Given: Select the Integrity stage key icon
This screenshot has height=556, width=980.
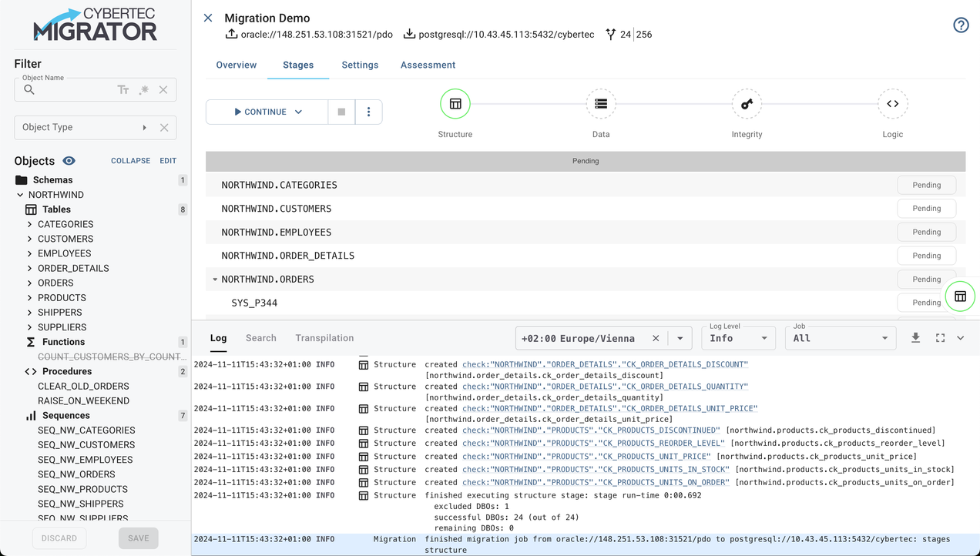Looking at the screenshot, I should pyautogui.click(x=747, y=104).
